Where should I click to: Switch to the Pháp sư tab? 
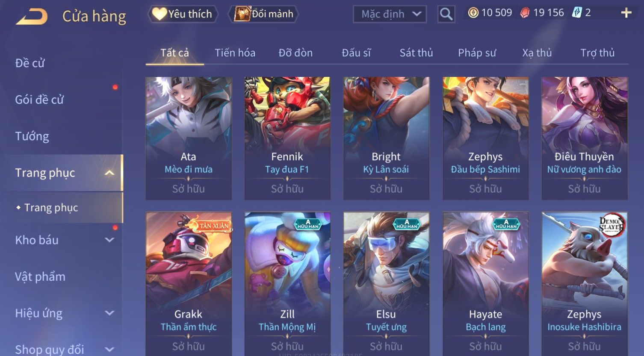[477, 53]
